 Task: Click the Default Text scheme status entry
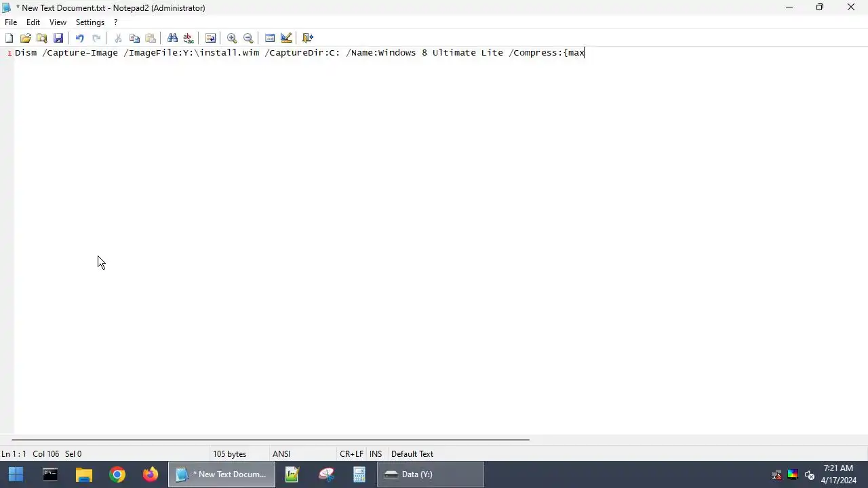(412, 454)
